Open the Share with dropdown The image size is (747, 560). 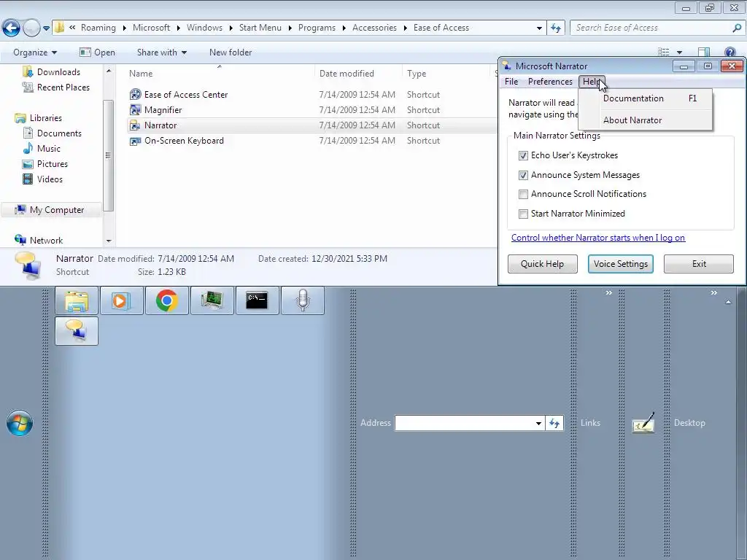point(161,52)
